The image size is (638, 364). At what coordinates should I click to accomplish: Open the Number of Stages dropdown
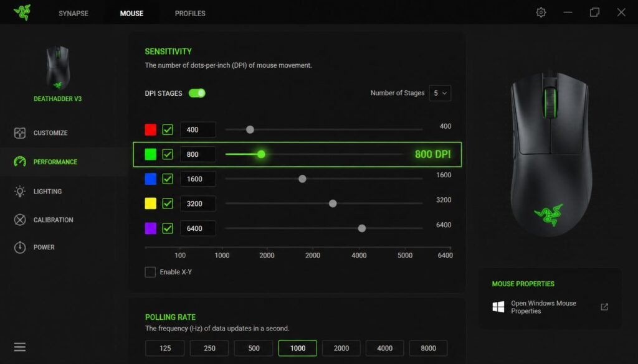(440, 93)
